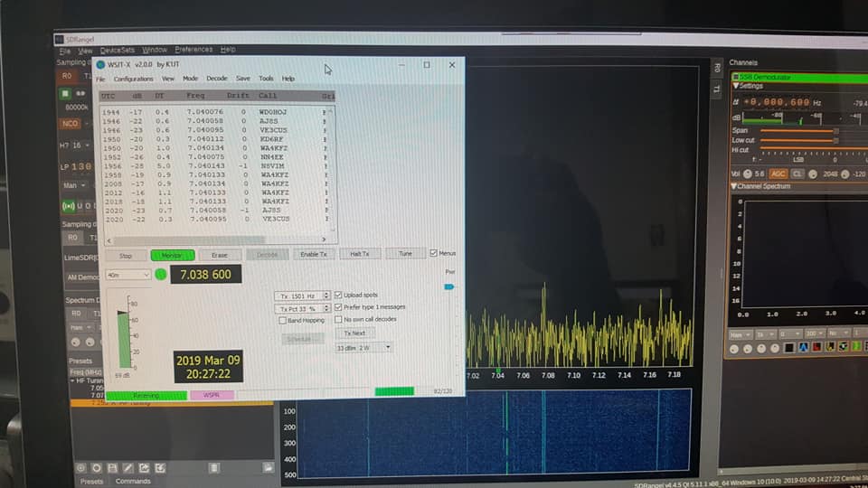Image resolution: width=868 pixels, height=488 pixels.
Task: Click the Halt Tx button
Action: (359, 253)
